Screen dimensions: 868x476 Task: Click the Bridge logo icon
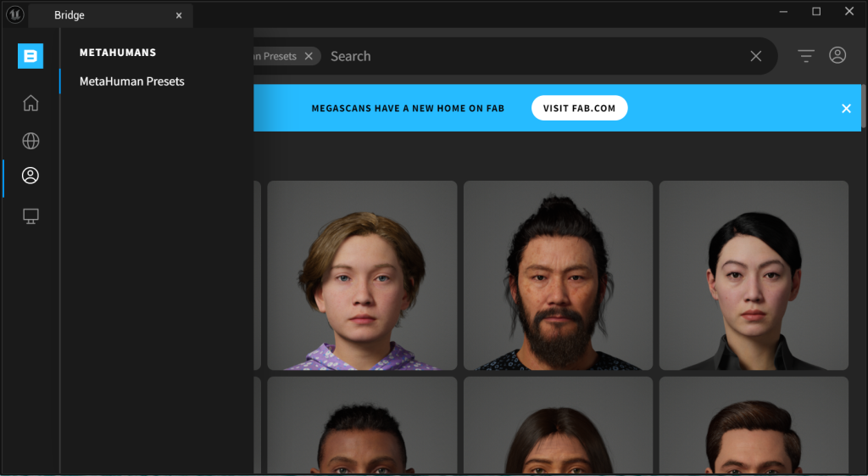point(31,56)
